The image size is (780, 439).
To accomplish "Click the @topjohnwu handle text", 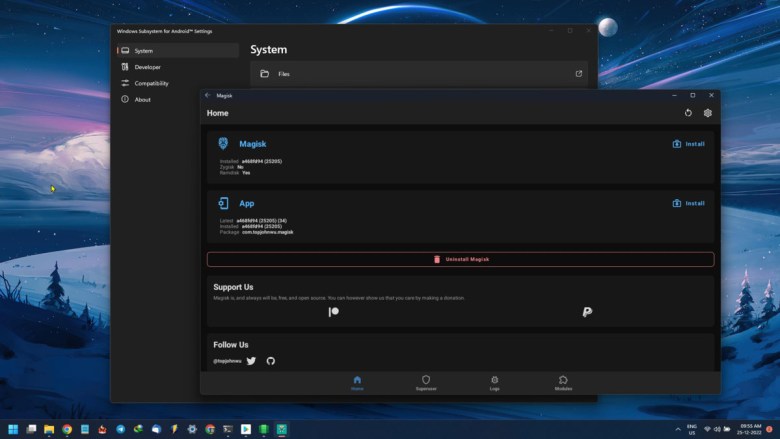I will 227,361.
